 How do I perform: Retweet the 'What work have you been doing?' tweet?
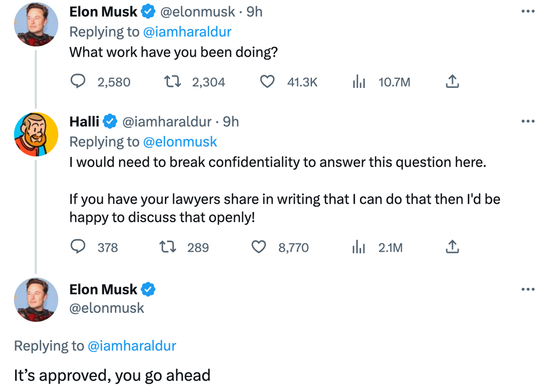click(173, 82)
